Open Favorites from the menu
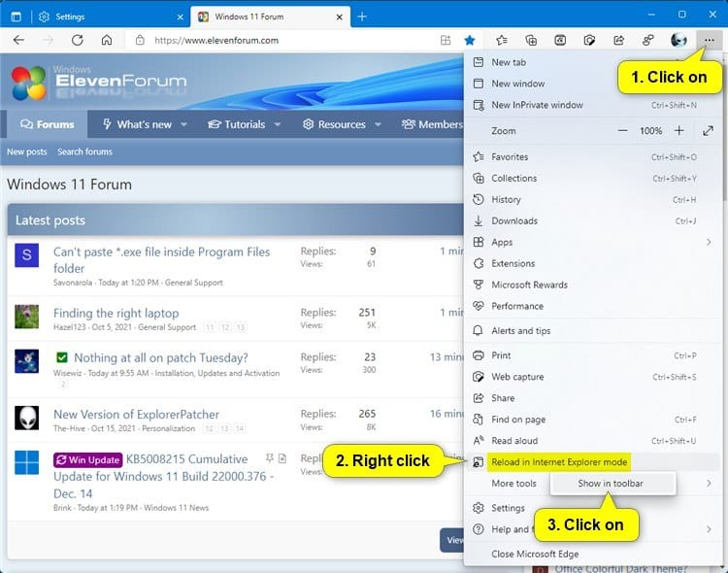 click(592, 157)
